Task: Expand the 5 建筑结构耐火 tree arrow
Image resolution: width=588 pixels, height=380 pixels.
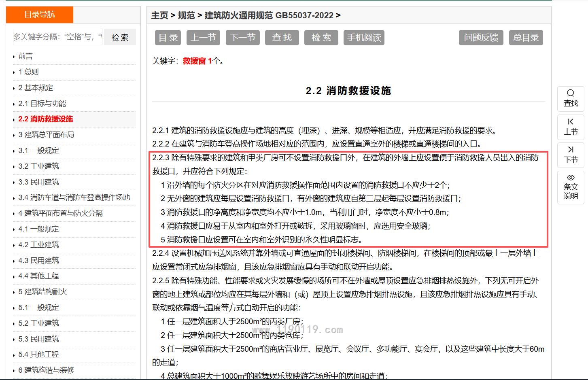Action: (14, 292)
